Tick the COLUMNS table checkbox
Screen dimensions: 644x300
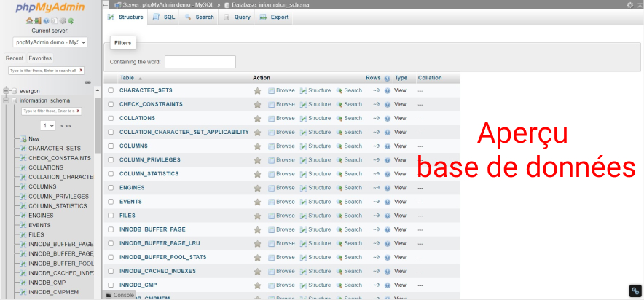pyautogui.click(x=111, y=146)
